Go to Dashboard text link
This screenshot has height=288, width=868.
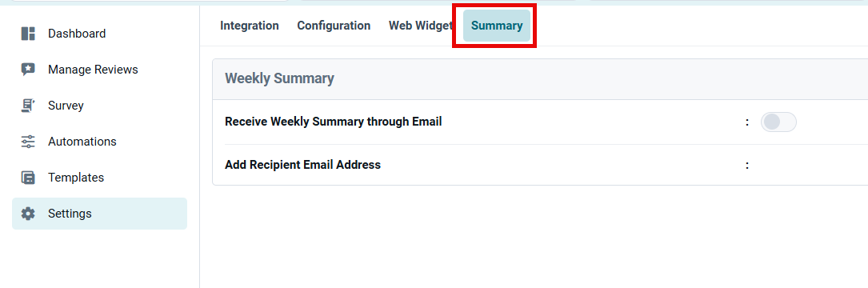pyautogui.click(x=77, y=34)
